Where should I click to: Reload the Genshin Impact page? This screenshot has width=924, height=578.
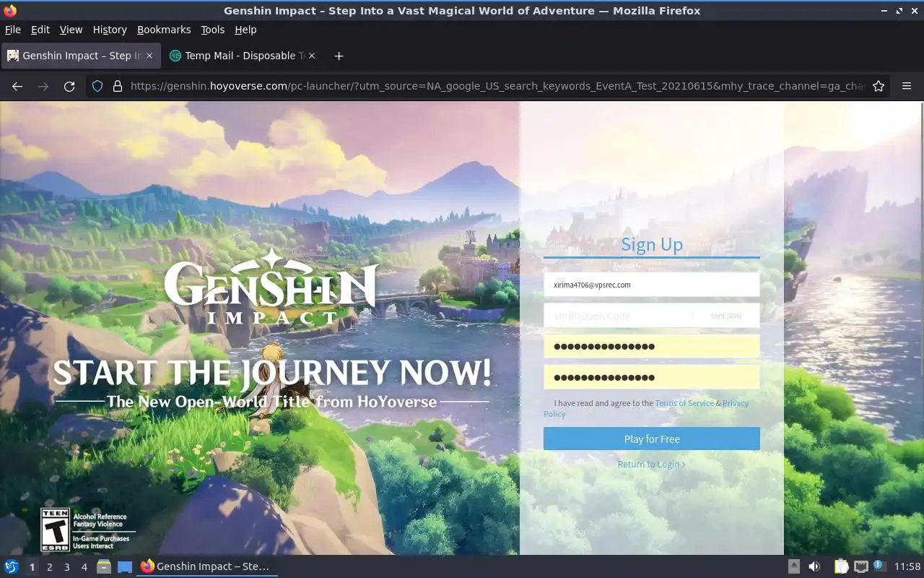pos(69,86)
